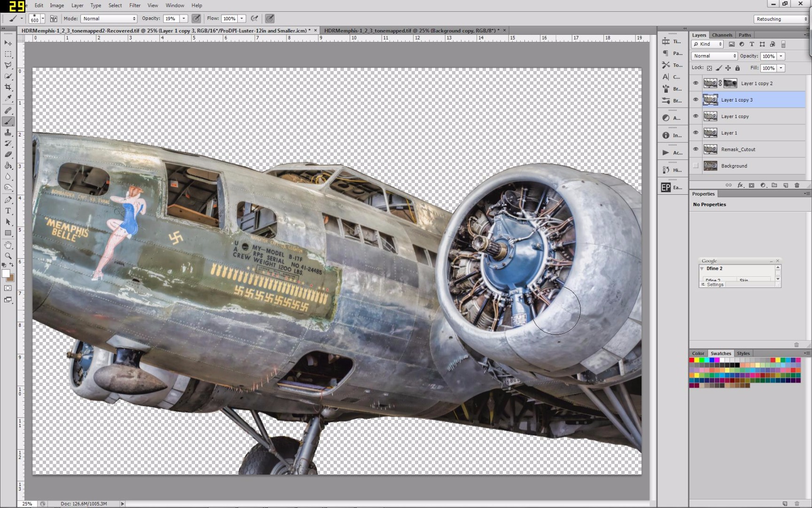Open the Settings link in Dfine 2 panel
The height and width of the screenshot is (508, 812).
point(715,285)
